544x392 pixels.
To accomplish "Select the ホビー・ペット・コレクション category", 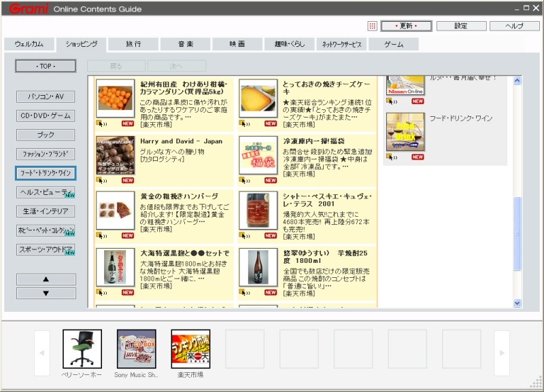I will pyautogui.click(x=46, y=230).
